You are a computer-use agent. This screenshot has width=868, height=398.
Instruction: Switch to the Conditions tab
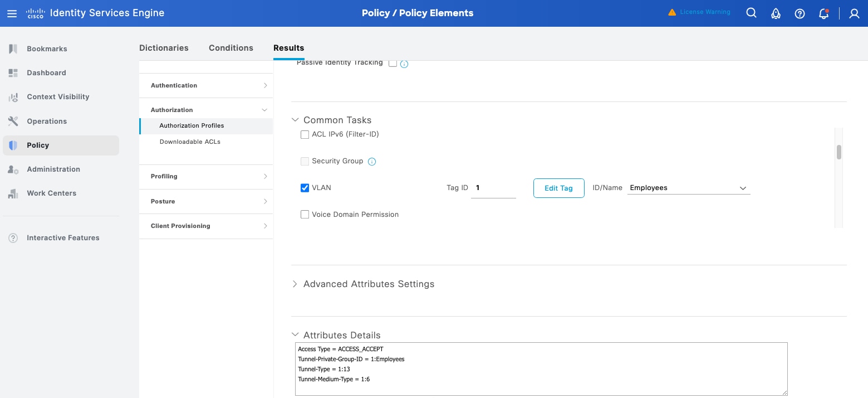coord(231,48)
